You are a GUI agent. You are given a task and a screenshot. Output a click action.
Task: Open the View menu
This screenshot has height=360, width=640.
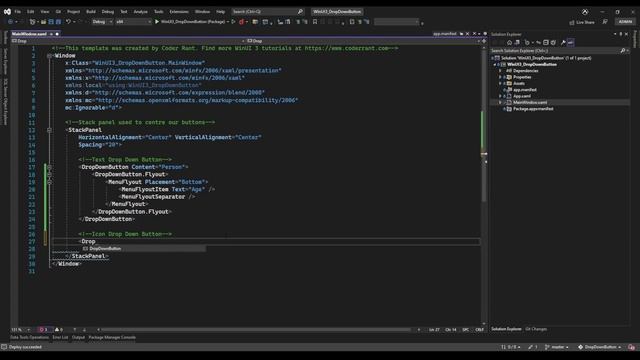coord(44,11)
